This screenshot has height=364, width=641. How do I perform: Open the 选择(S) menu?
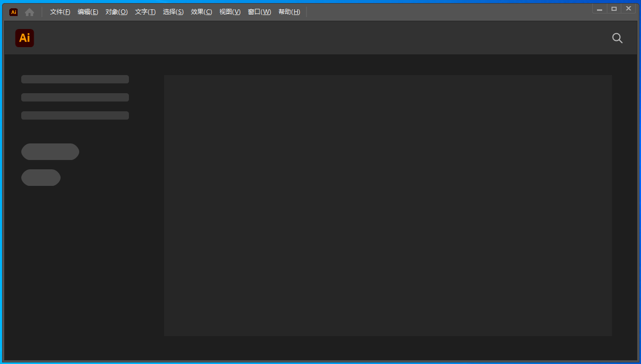click(173, 12)
